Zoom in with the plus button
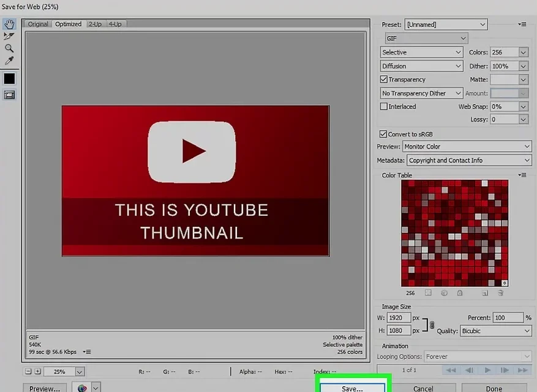This screenshot has width=537, height=392. coord(37,371)
